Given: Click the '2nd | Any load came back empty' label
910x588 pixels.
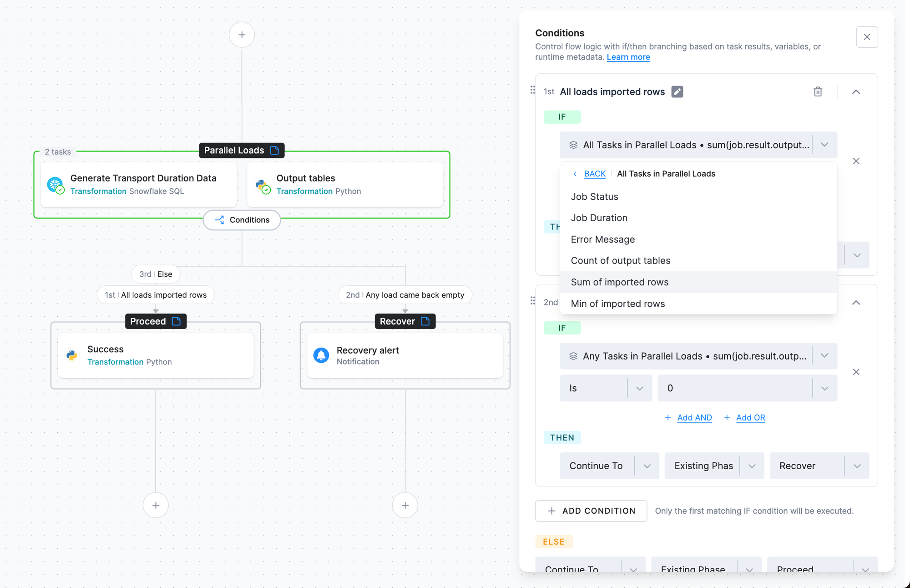Looking at the screenshot, I should point(405,295).
